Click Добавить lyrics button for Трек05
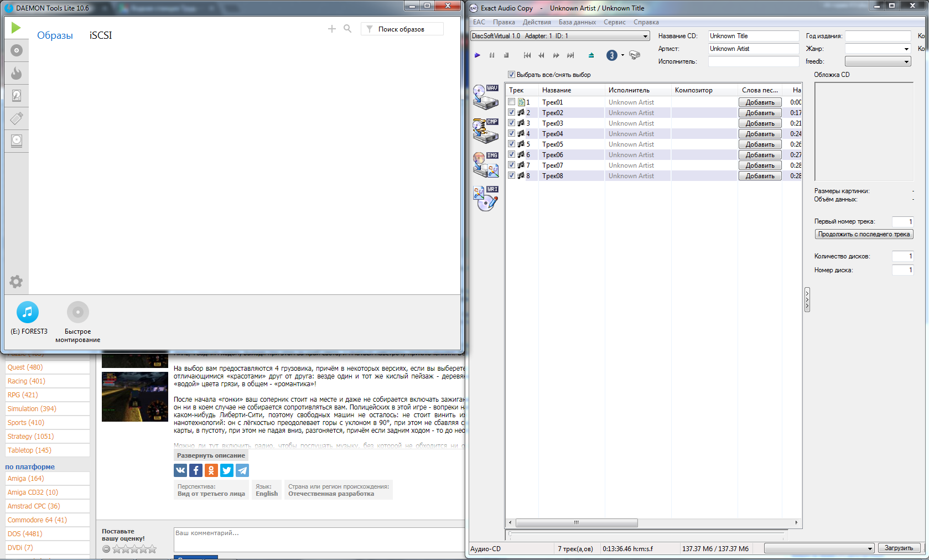This screenshot has width=929, height=560. [x=760, y=144]
